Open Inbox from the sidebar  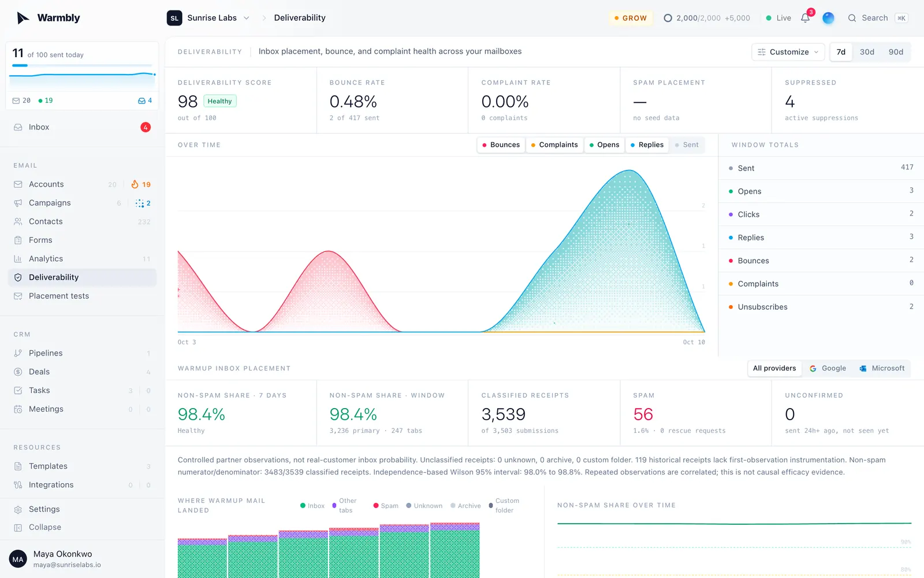coord(82,127)
